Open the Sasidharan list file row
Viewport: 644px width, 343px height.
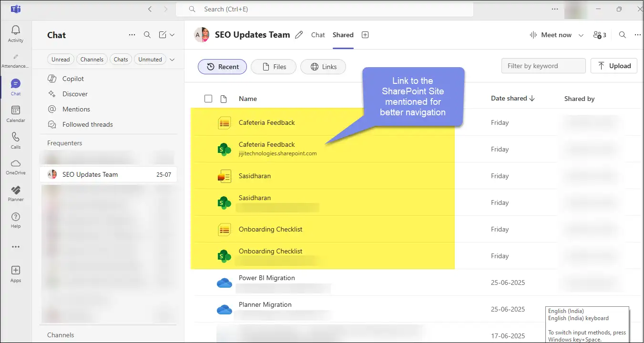(x=255, y=176)
